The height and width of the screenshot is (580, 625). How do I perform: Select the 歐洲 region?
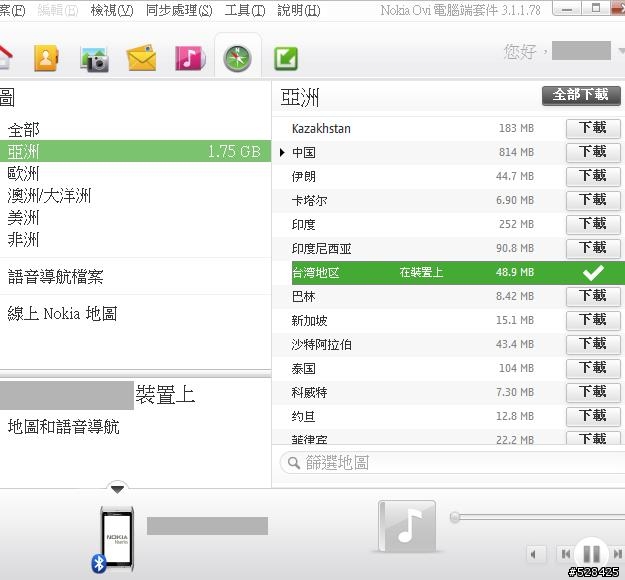(x=24, y=173)
